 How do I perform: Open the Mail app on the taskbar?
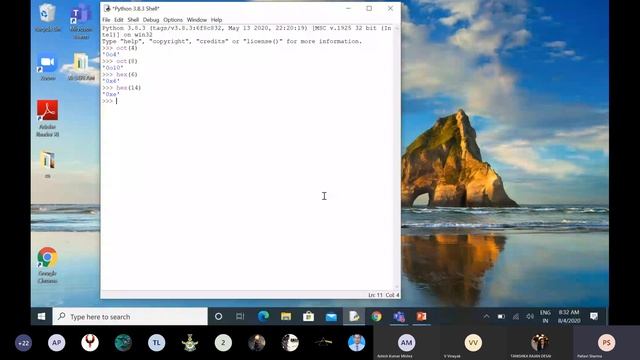click(331, 316)
